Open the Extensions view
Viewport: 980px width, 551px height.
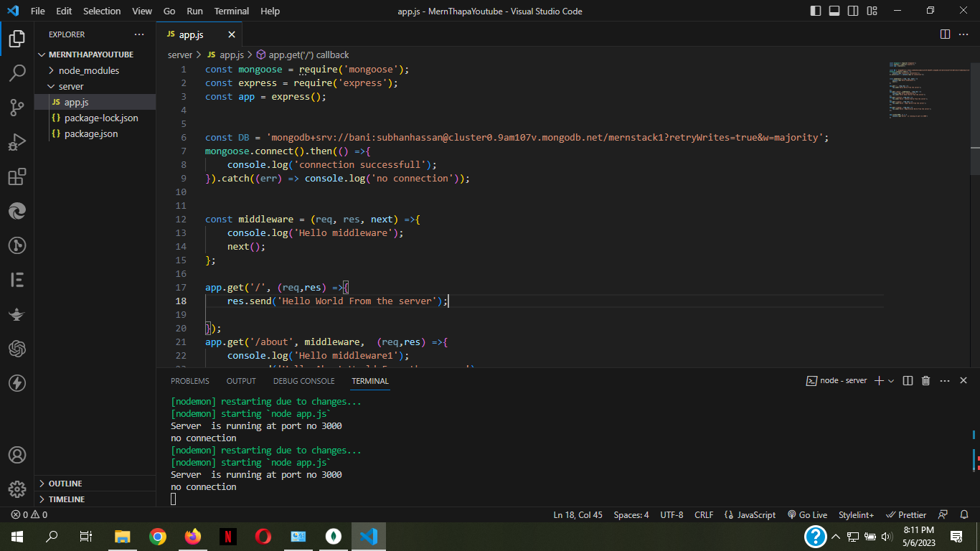[17, 176]
